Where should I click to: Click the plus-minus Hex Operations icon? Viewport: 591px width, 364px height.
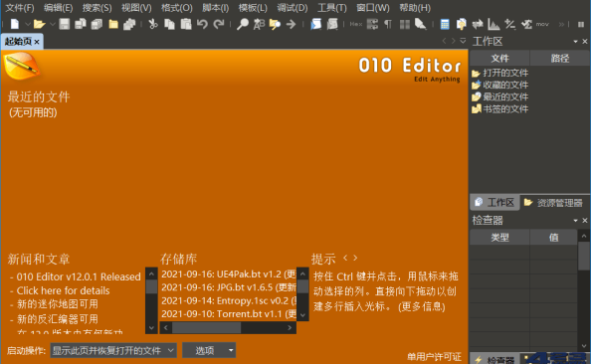[510, 24]
